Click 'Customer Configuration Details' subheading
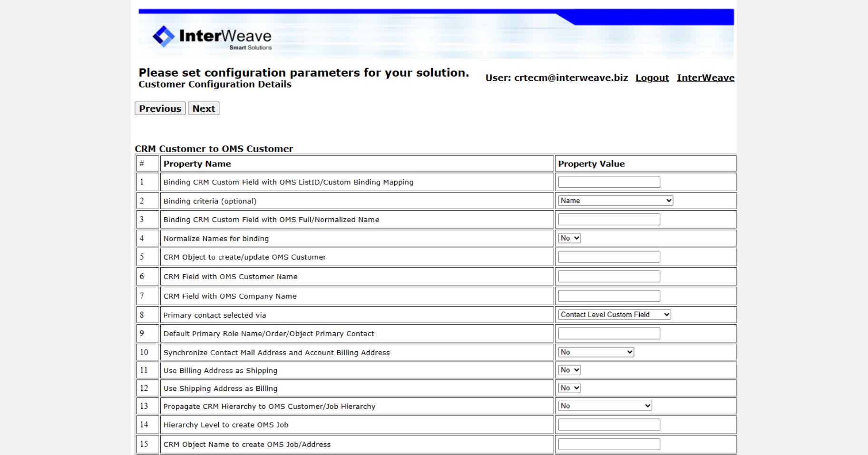Image resolution: width=868 pixels, height=455 pixels. coord(215,84)
